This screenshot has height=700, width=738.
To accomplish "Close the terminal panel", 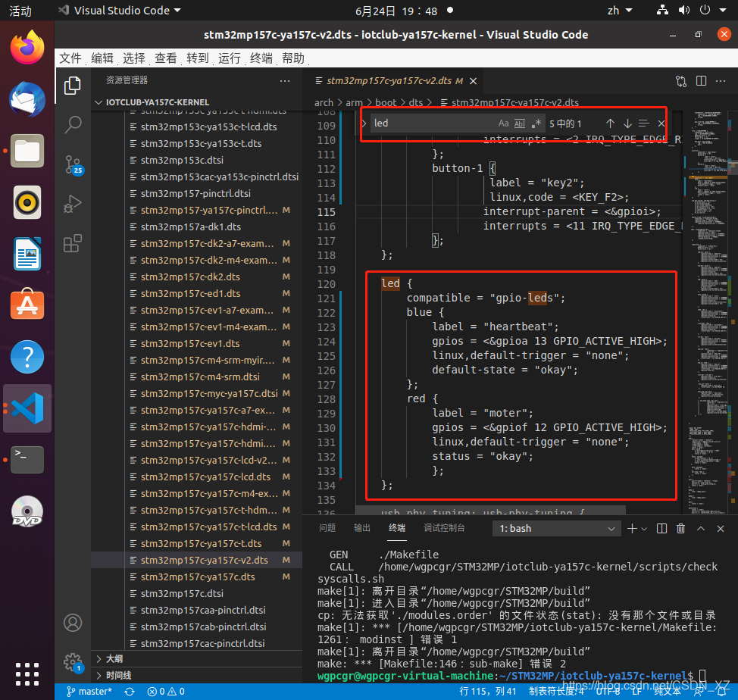I will click(720, 528).
